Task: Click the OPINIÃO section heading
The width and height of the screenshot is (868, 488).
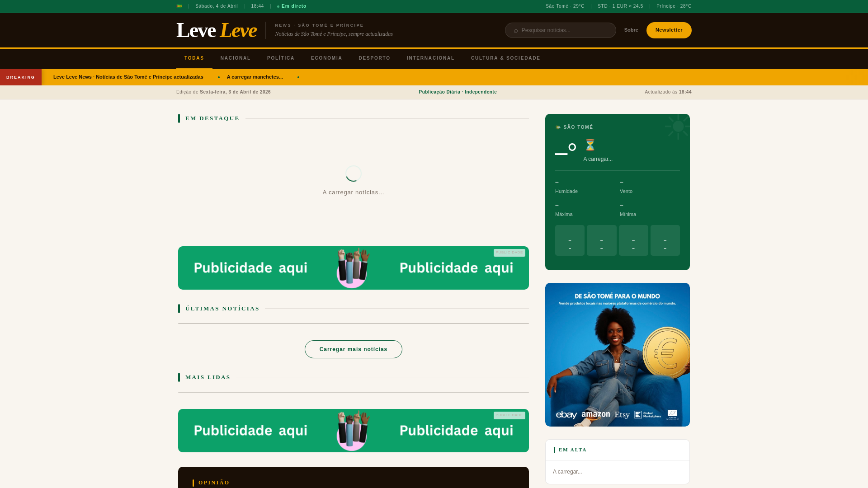Action: pos(214,483)
